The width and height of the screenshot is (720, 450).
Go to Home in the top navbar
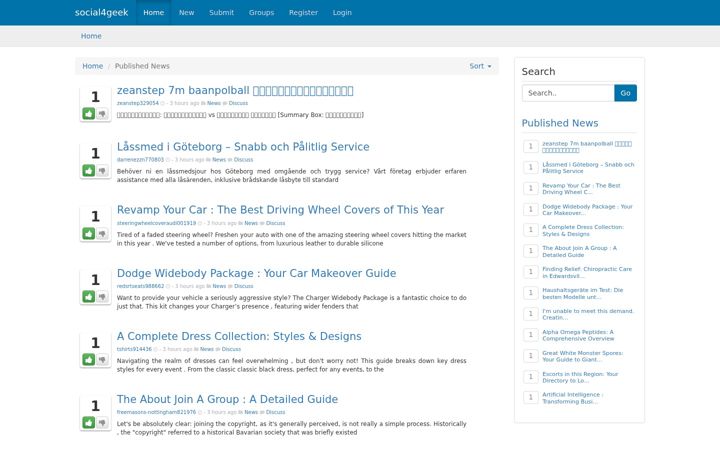(x=153, y=12)
